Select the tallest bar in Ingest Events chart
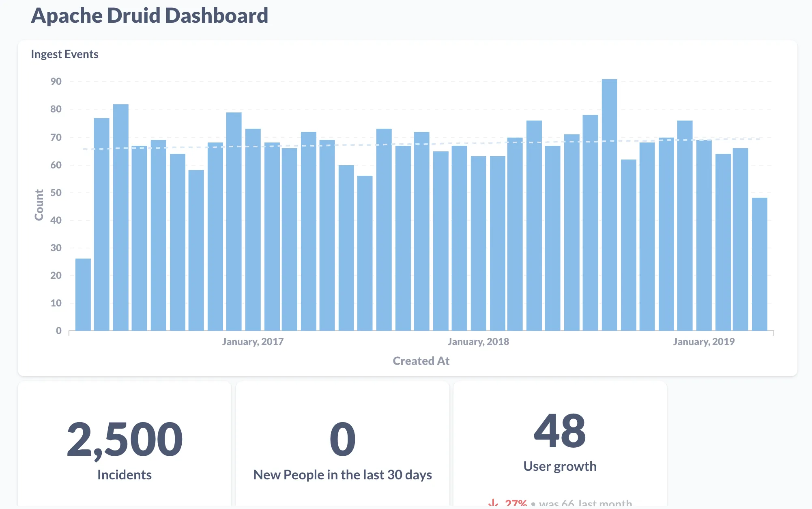812x509 pixels. pyautogui.click(x=609, y=205)
